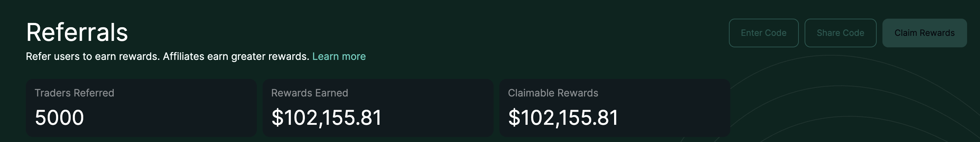Follow the Learn more link

click(339, 56)
